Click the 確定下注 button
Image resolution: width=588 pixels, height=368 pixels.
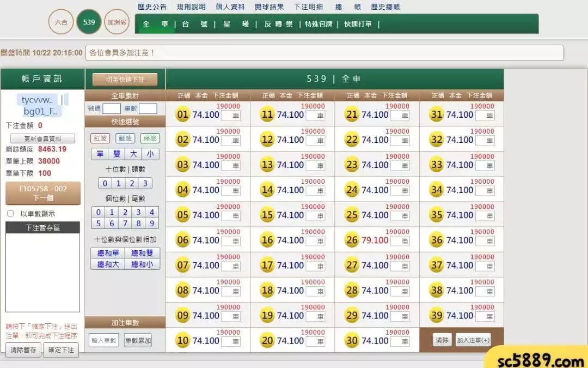tap(61, 350)
